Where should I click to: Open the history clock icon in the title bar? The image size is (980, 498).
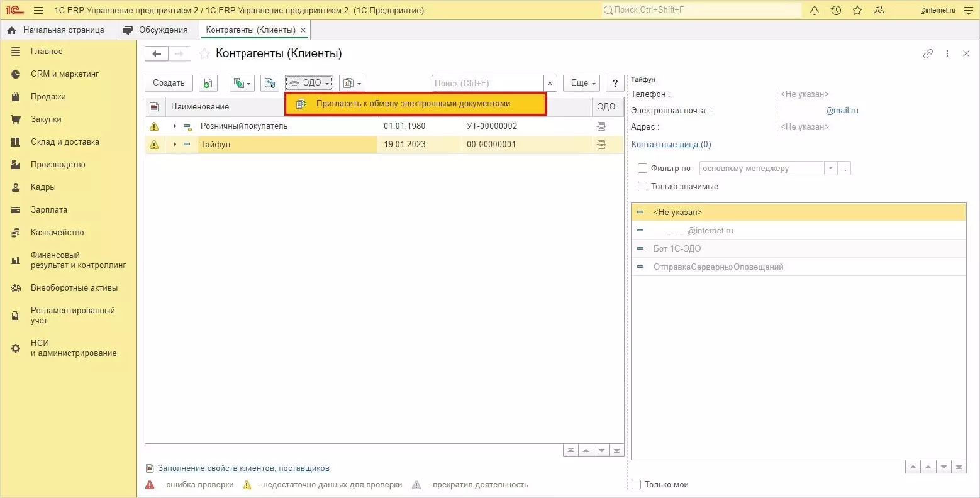[x=836, y=10]
